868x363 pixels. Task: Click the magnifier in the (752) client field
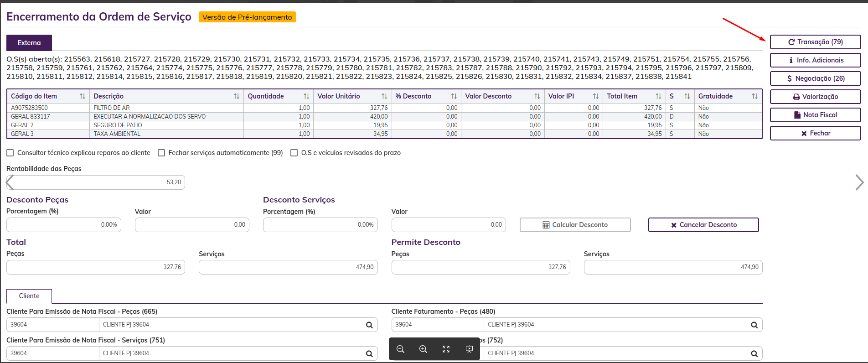click(754, 353)
